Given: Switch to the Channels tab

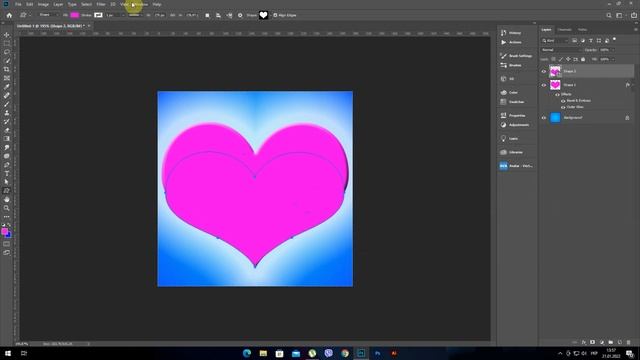Looking at the screenshot, I should [564, 29].
